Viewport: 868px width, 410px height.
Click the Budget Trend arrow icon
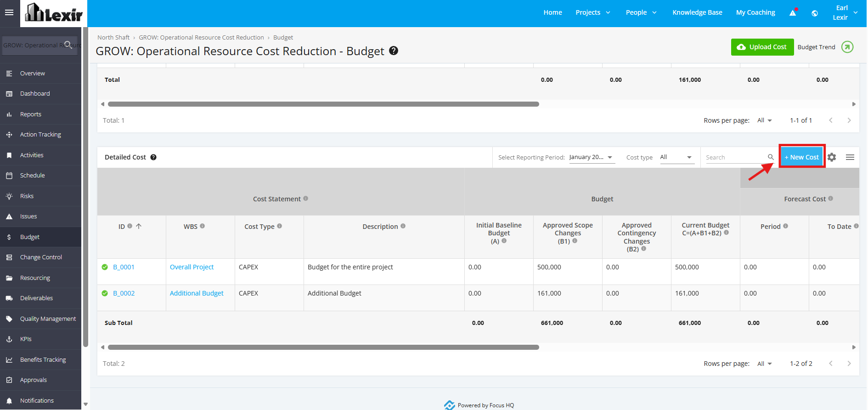[x=847, y=47]
